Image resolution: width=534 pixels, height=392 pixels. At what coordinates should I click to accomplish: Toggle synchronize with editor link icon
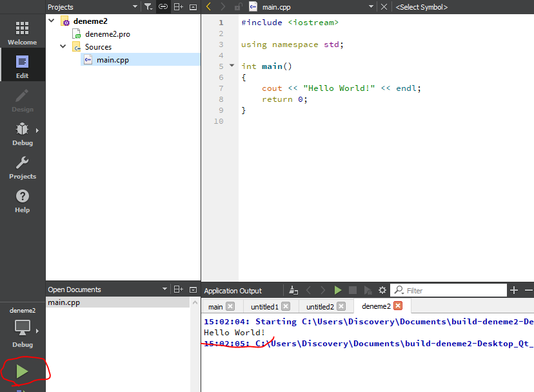163,7
